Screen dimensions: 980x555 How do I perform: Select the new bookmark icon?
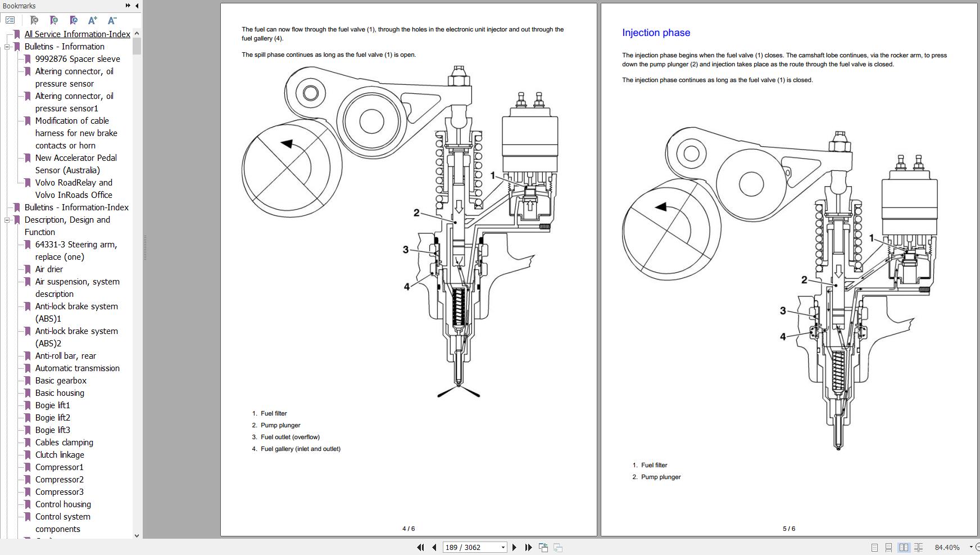click(x=55, y=20)
